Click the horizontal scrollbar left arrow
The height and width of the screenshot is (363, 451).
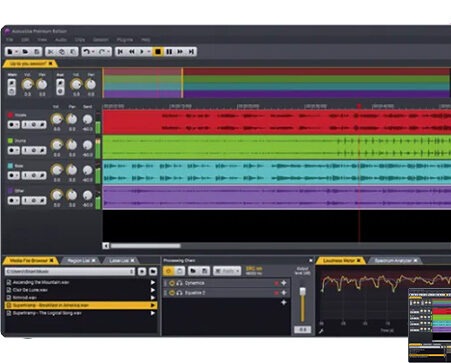106,246
